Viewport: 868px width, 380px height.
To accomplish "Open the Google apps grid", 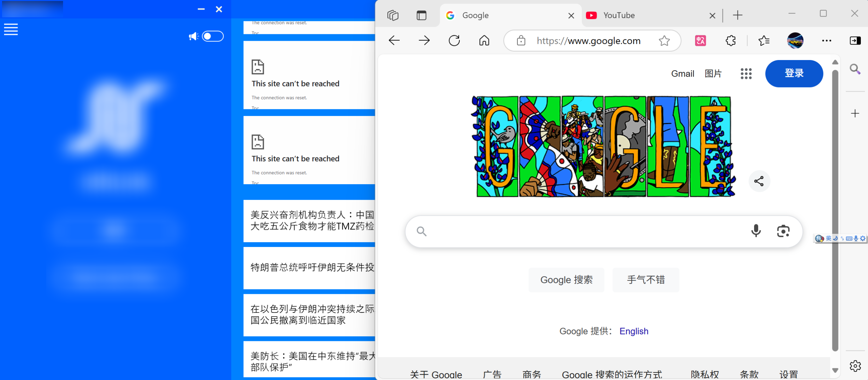I will 746,74.
